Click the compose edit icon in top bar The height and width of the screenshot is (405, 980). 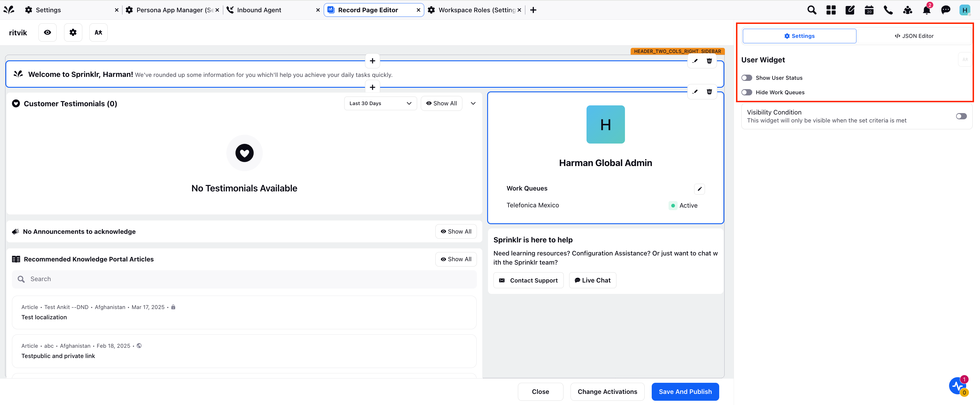click(x=850, y=10)
